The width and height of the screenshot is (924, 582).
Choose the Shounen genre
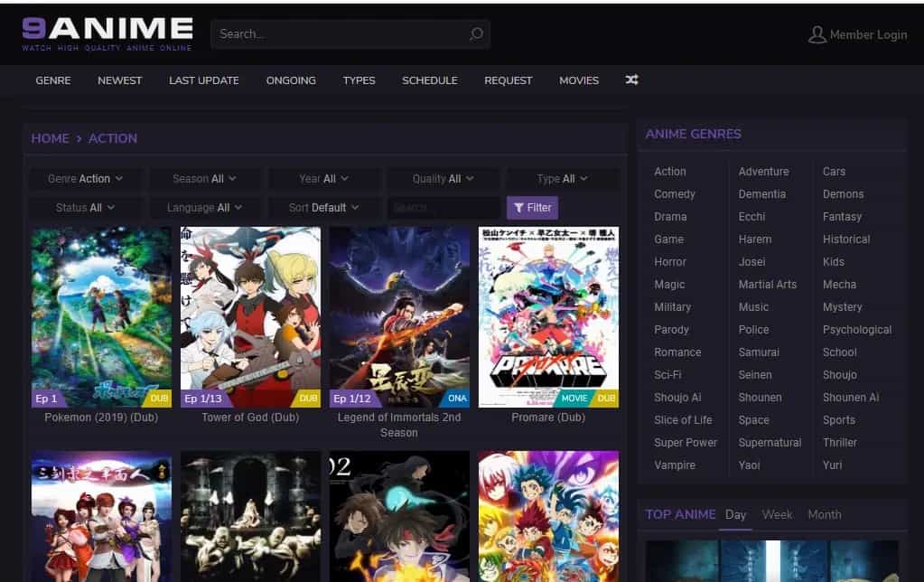(761, 398)
